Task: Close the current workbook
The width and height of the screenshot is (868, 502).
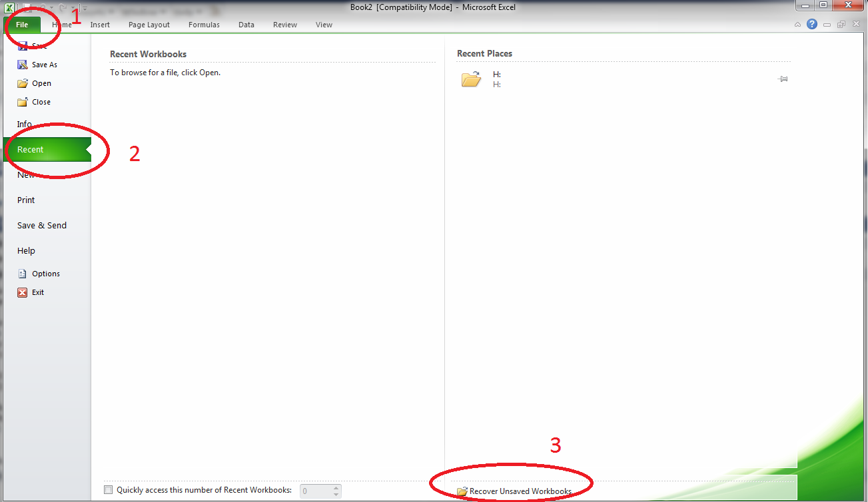Action: (x=34, y=102)
